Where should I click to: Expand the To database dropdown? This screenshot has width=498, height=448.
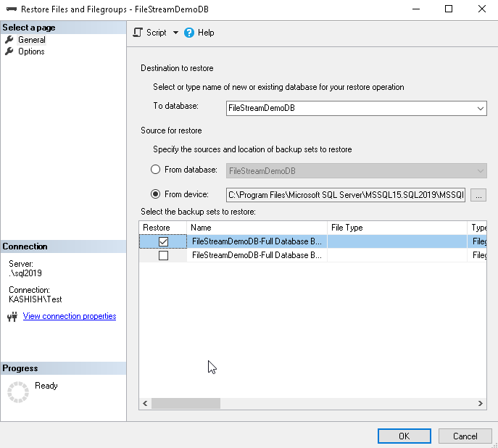pyautogui.click(x=481, y=108)
